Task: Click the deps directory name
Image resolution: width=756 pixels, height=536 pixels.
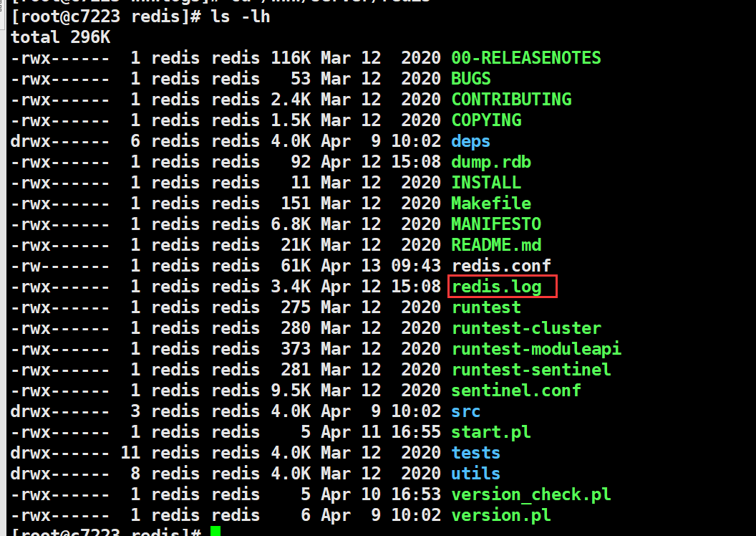Action: click(470, 141)
